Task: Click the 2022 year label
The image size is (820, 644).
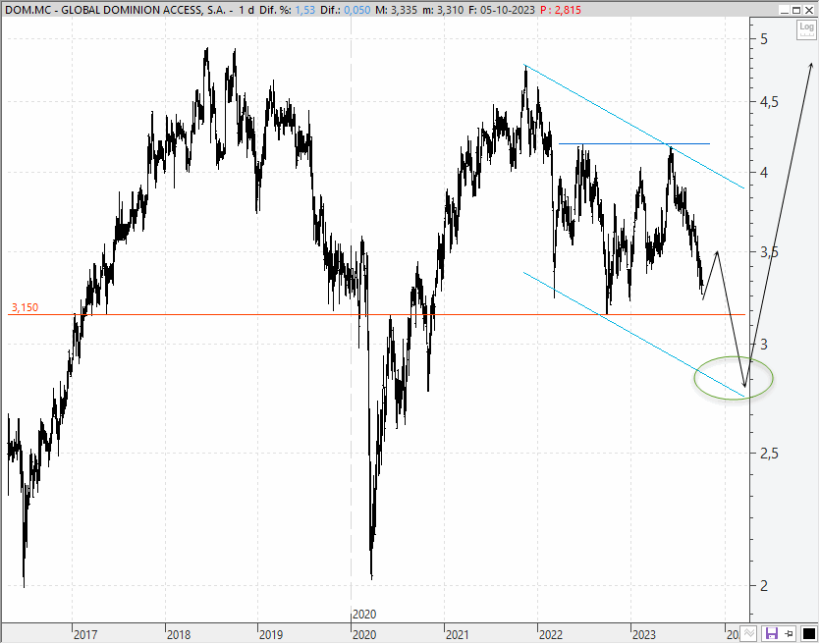Action: 551,634
